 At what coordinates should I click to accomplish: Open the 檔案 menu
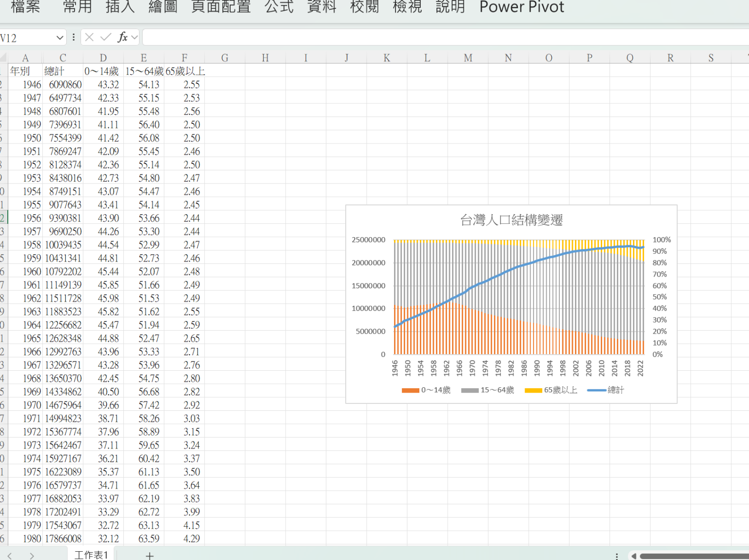tap(25, 7)
